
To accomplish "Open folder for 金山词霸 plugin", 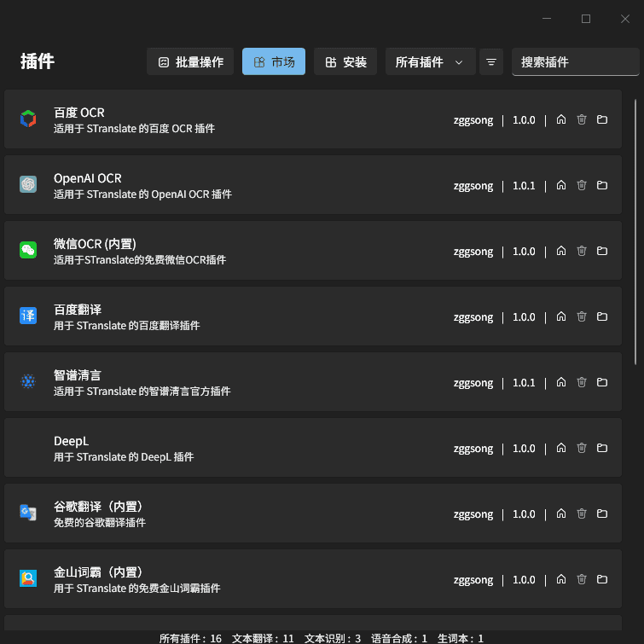I will [602, 579].
